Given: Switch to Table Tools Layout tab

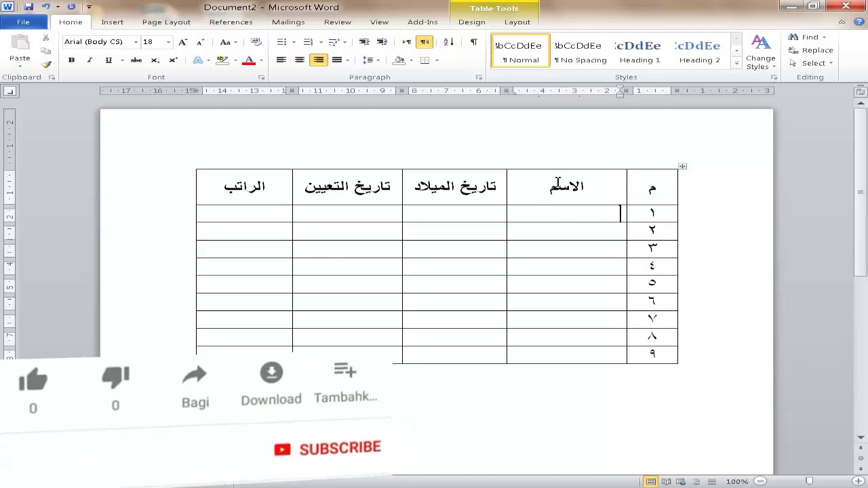Looking at the screenshot, I should click(x=517, y=22).
